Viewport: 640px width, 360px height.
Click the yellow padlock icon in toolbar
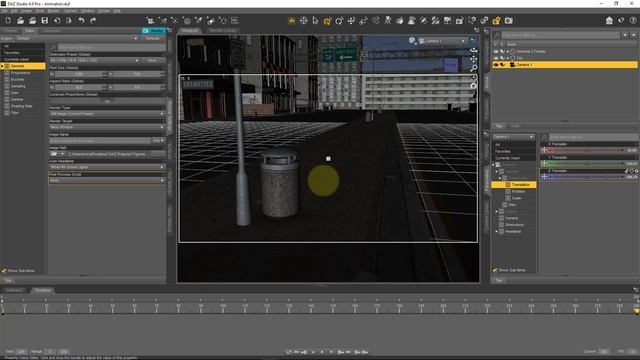click(x=496, y=20)
